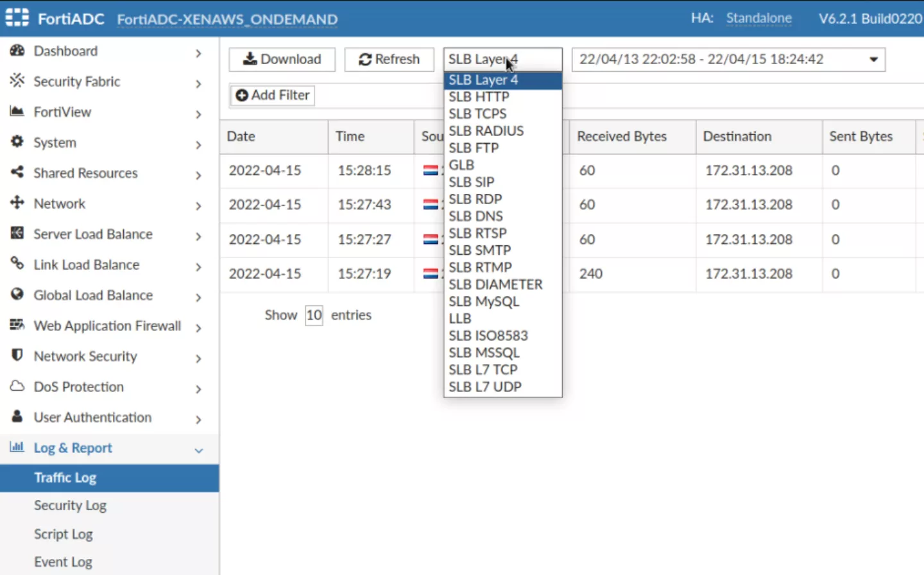Viewport: 924px width, 575px height.
Task: Select SLB L7 UDP option
Action: point(502,387)
